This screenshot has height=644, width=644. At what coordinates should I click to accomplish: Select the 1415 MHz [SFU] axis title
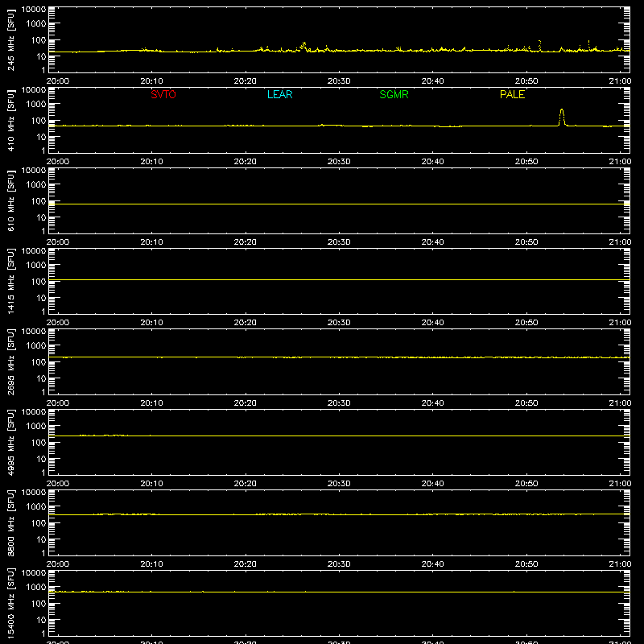11,281
